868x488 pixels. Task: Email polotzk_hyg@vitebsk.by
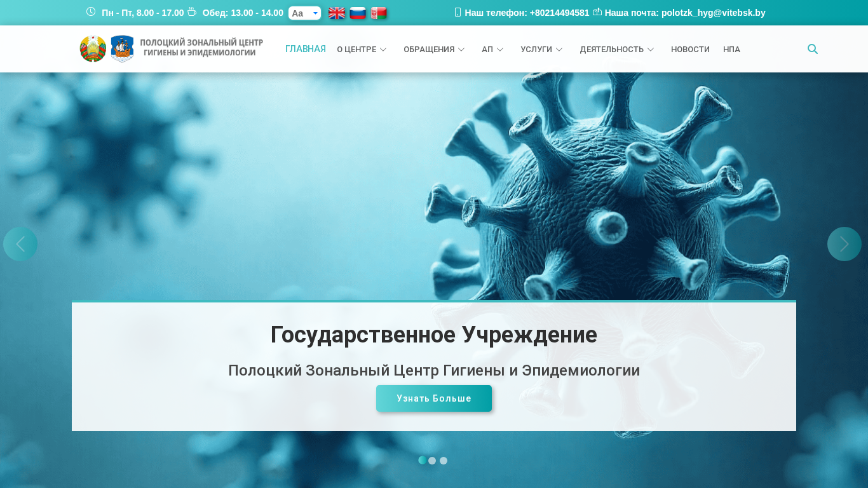pyautogui.click(x=713, y=13)
